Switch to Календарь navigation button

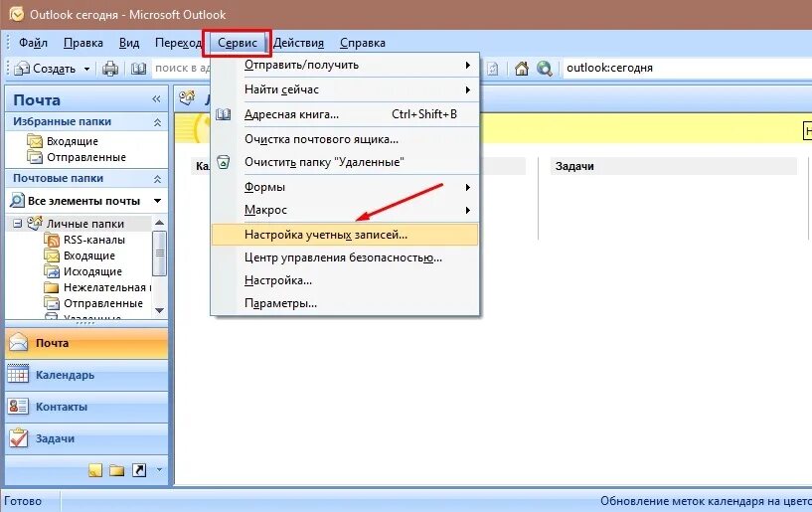(86, 375)
